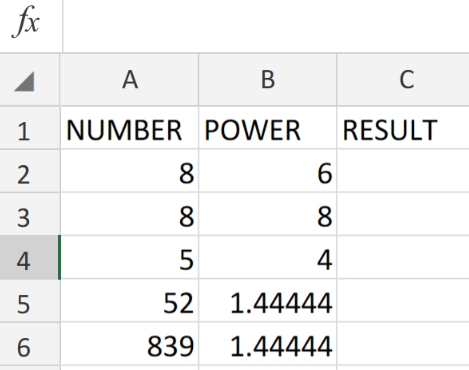This screenshot has height=370, width=469.
Task: Select row 2 header
Action: [30, 171]
